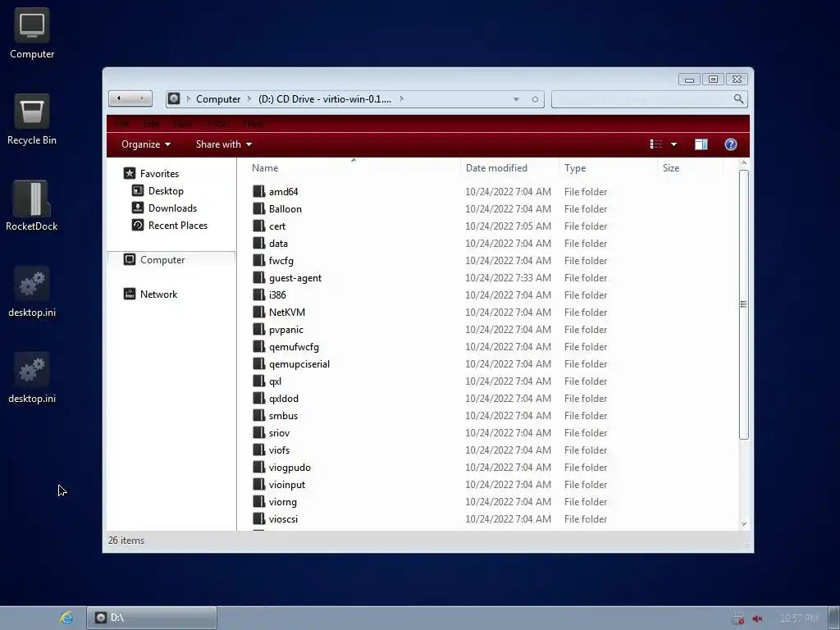Click the Desktop icon under Favorites
The image size is (840, 630).
coord(138,190)
